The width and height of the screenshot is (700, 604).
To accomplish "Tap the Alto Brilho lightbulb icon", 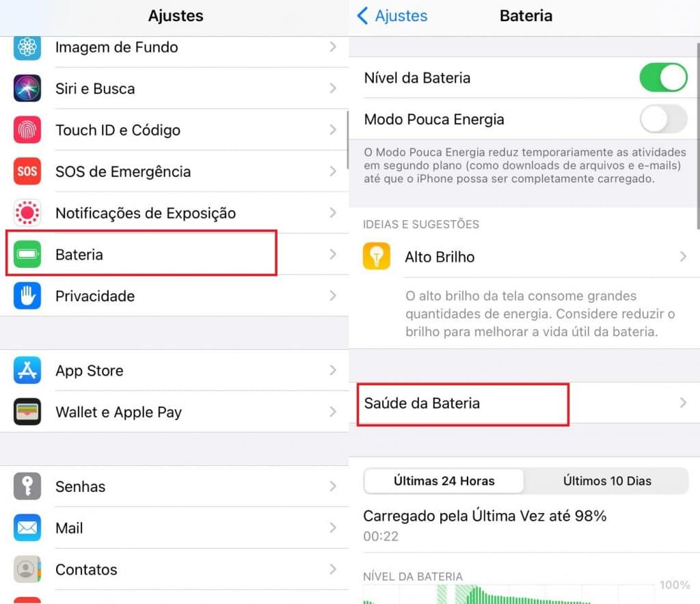I will pos(377,256).
